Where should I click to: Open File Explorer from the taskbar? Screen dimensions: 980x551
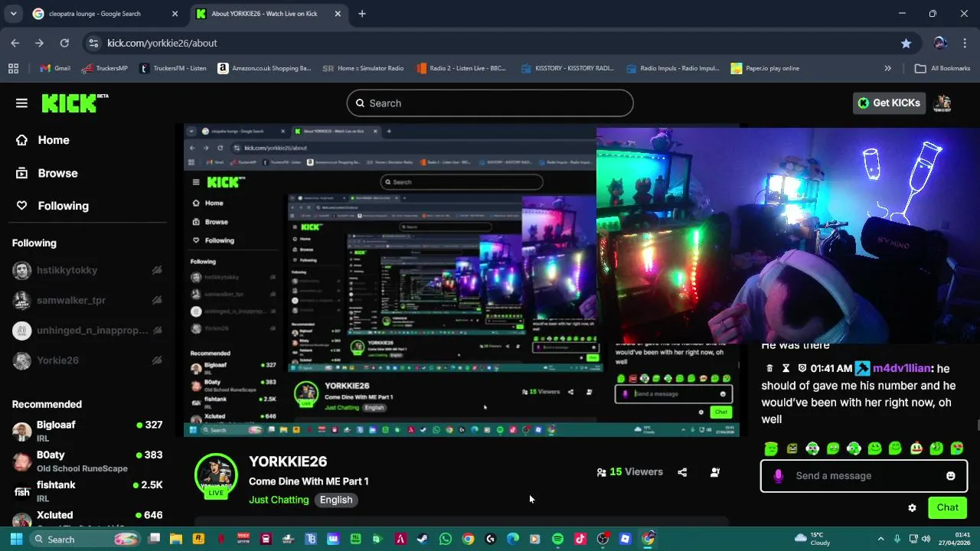pos(176,539)
